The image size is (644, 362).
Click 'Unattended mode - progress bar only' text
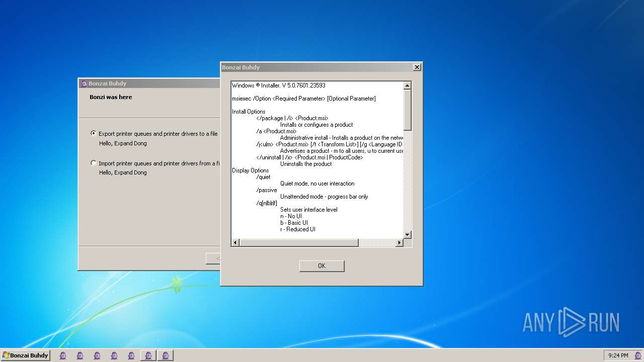pyautogui.click(x=324, y=197)
